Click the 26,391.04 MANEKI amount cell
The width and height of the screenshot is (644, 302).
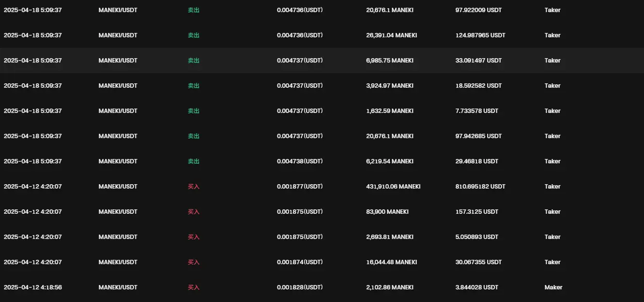[391, 35]
